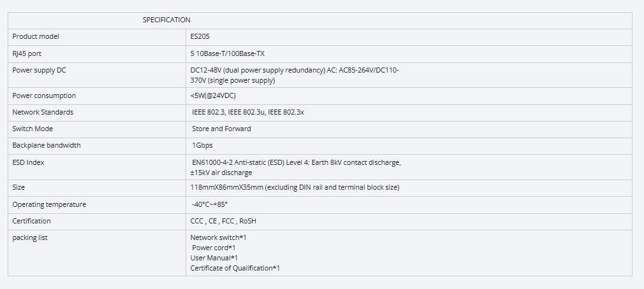Select the Power consumption label
The image size is (644, 289).
coord(44,95)
